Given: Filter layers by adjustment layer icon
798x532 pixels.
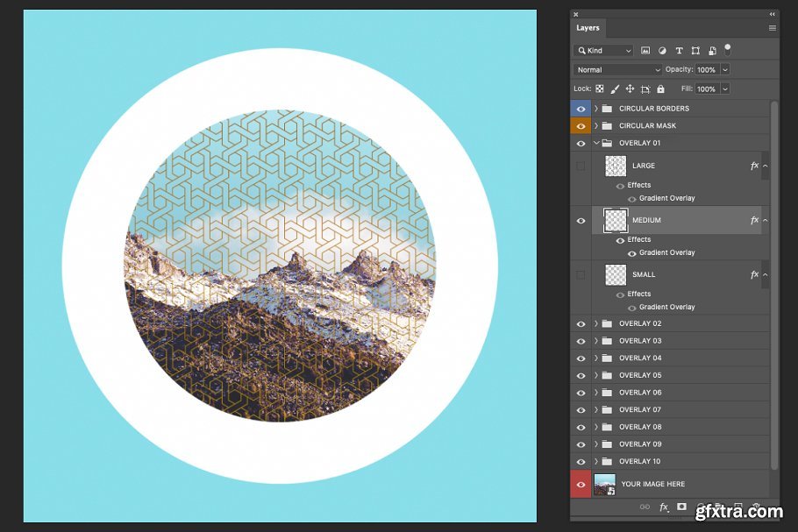Looking at the screenshot, I should (662, 51).
